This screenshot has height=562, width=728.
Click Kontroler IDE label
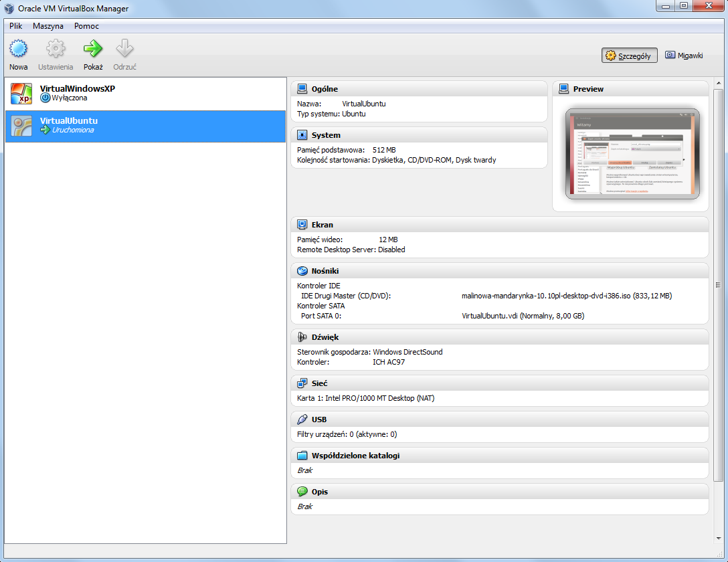[318, 286]
